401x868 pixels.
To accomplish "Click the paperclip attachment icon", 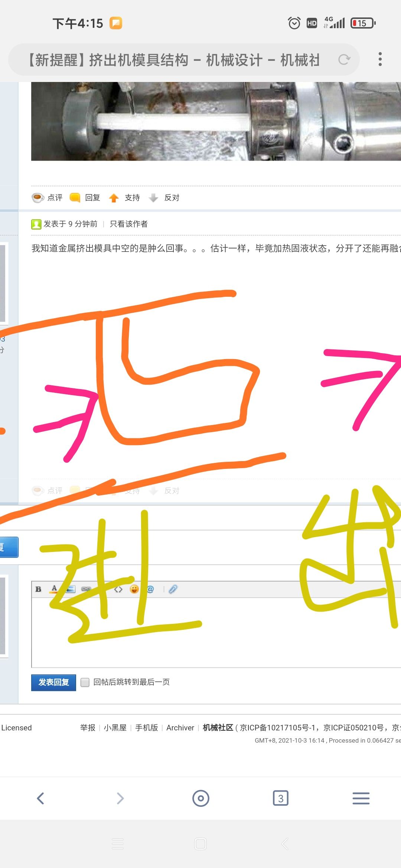I will coord(173,589).
